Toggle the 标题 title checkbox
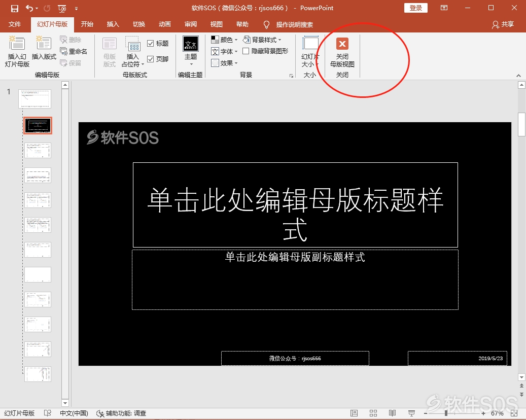 coord(158,43)
